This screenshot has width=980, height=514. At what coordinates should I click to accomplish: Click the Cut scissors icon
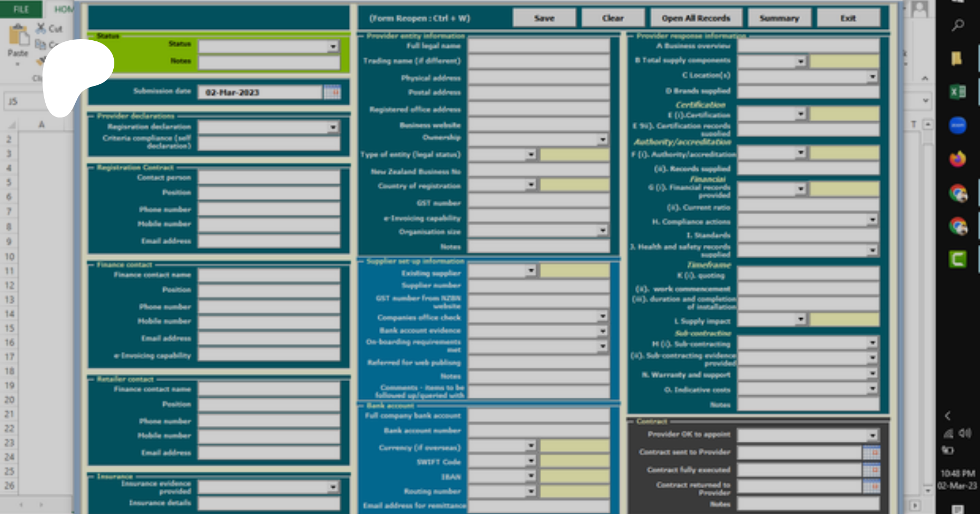41,28
